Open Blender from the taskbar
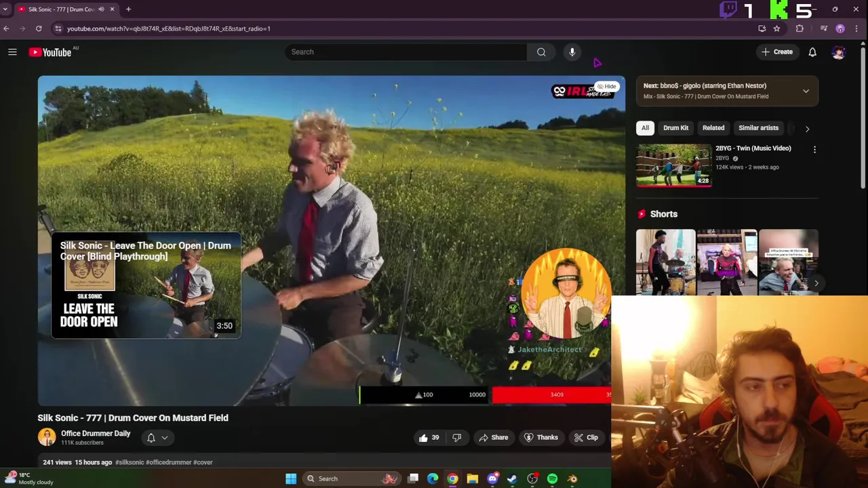This screenshot has width=868, height=488. pos(572,479)
